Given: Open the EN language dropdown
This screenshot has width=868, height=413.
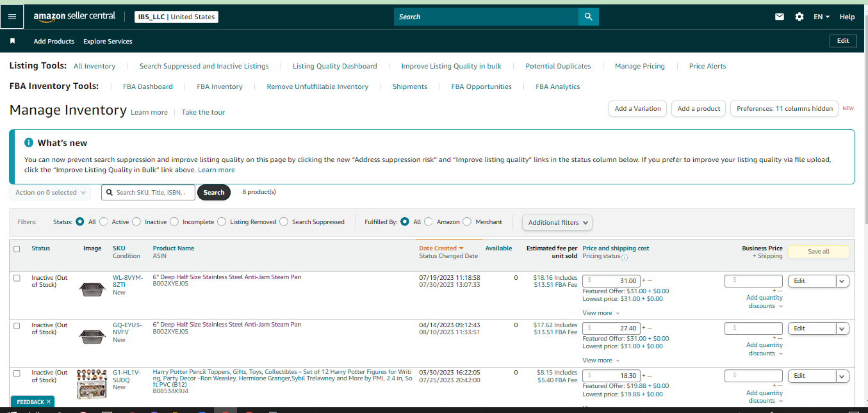Looking at the screenshot, I should click(x=821, y=17).
